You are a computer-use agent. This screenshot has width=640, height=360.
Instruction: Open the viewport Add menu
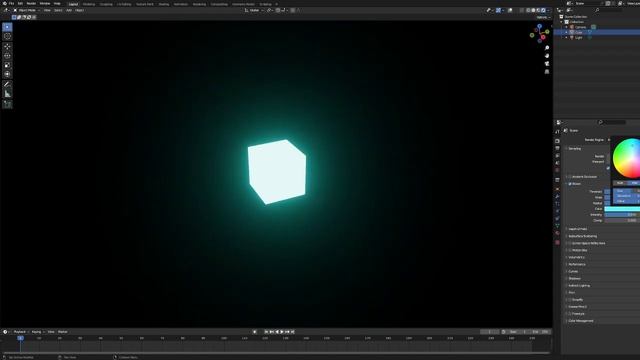[x=69, y=10]
